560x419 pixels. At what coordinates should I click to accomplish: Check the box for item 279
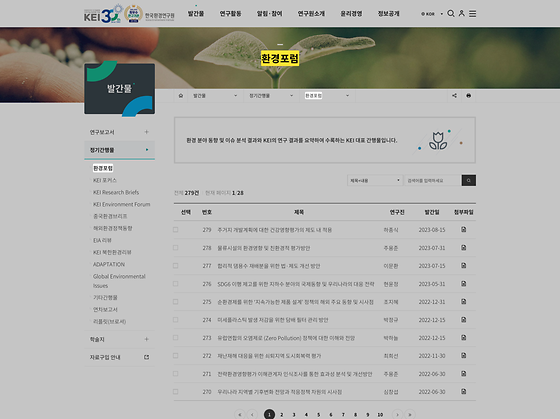pos(175,230)
